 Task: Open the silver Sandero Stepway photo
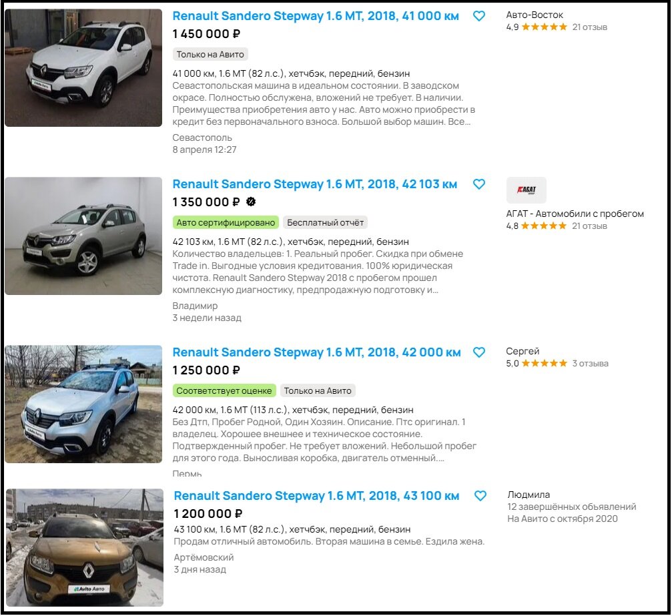(83, 404)
